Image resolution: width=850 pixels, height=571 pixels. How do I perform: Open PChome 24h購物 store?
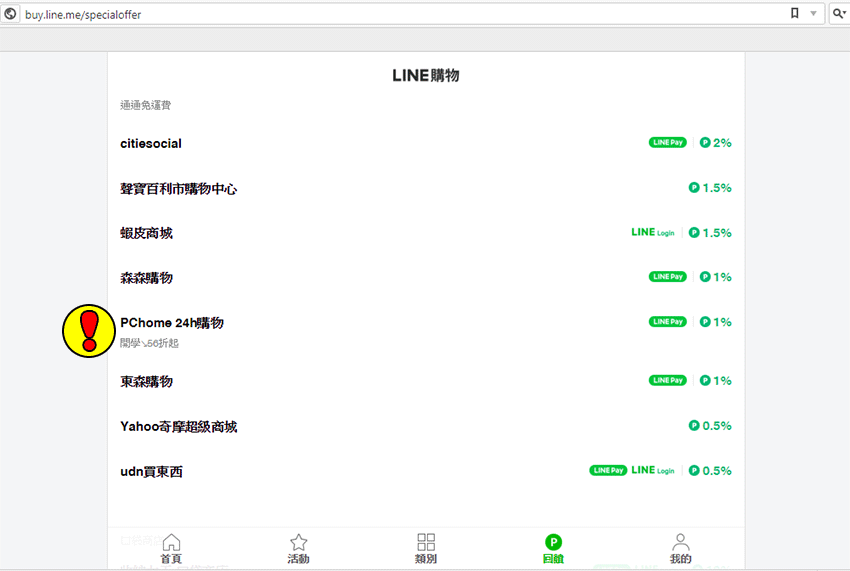click(426, 331)
